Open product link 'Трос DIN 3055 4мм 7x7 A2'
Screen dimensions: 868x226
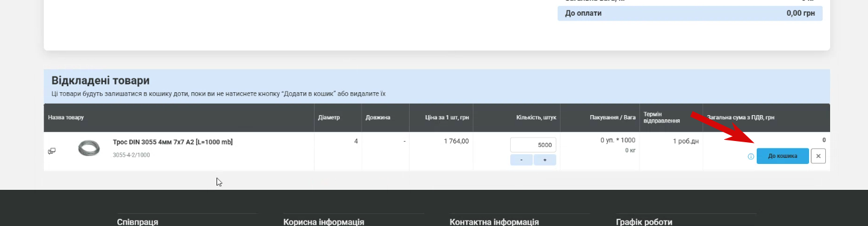(173, 142)
